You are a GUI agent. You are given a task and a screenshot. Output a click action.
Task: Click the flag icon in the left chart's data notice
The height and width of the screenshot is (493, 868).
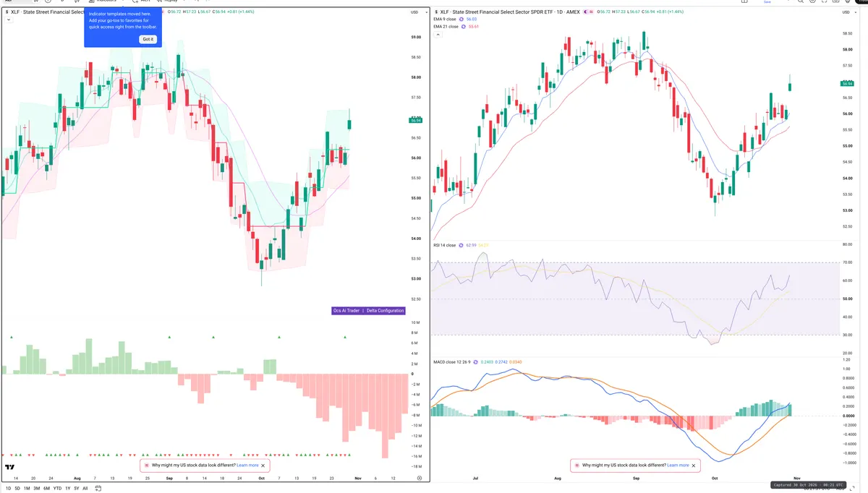pos(146,466)
